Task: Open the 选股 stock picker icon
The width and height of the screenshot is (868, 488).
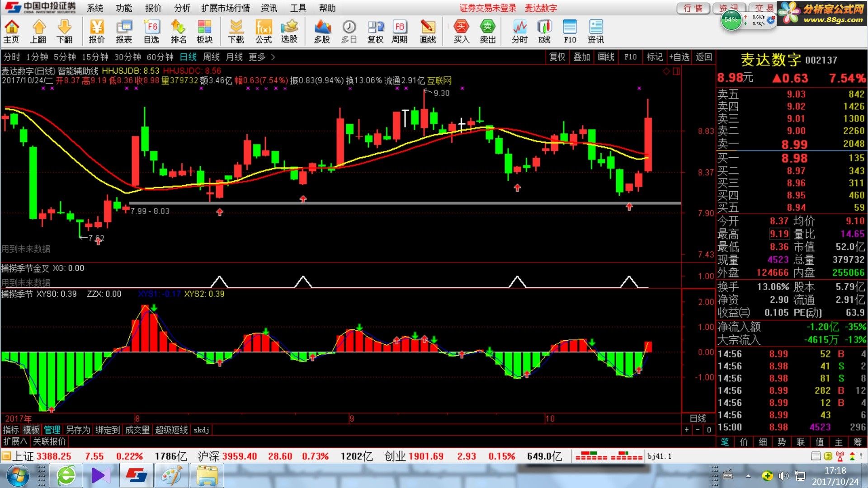Action: pos(289,32)
